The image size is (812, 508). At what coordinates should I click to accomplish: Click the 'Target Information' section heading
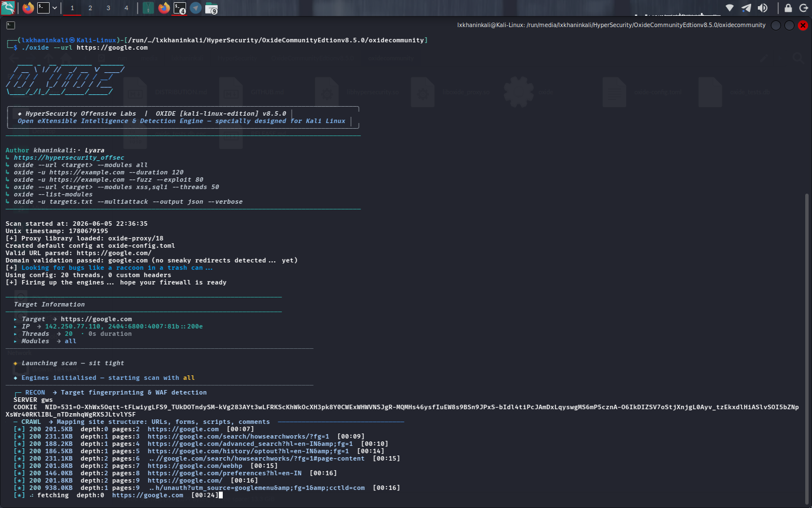49,305
